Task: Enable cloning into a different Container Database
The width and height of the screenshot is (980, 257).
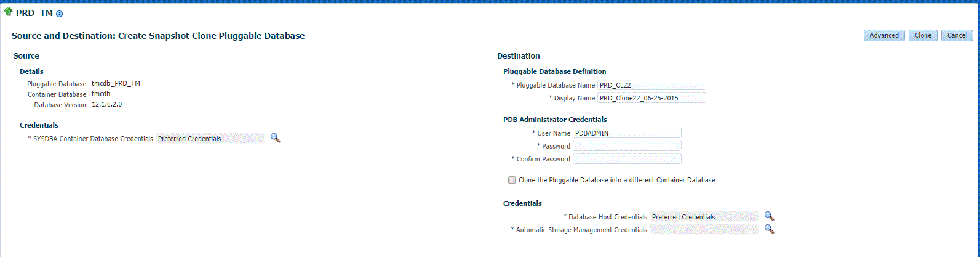Action: click(512, 181)
